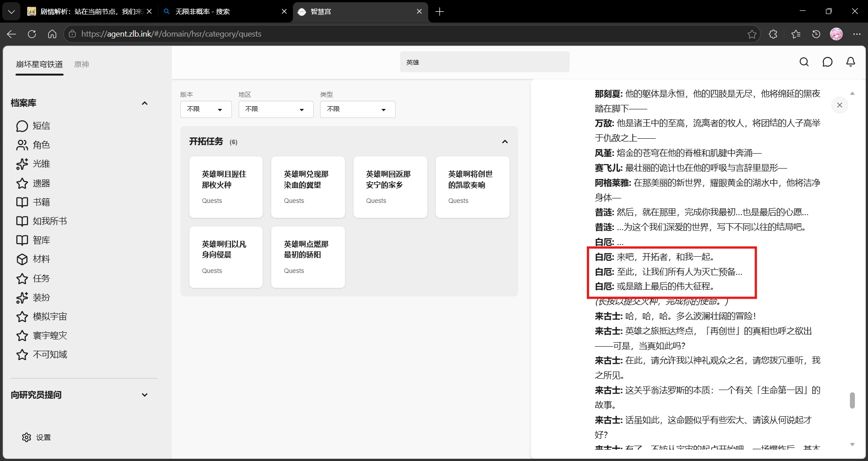View site information lock icon
The height and width of the screenshot is (461, 868).
72,34
